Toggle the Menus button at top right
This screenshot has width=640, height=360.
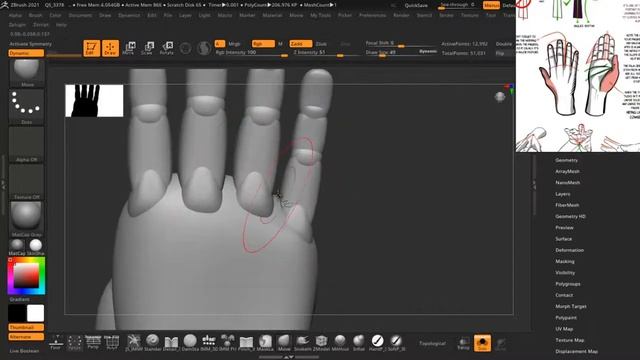[x=491, y=5]
